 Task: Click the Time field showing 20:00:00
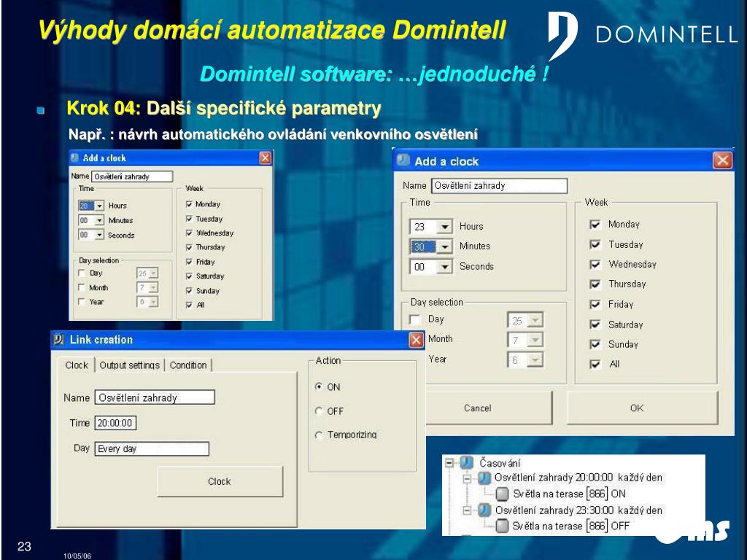(x=115, y=423)
